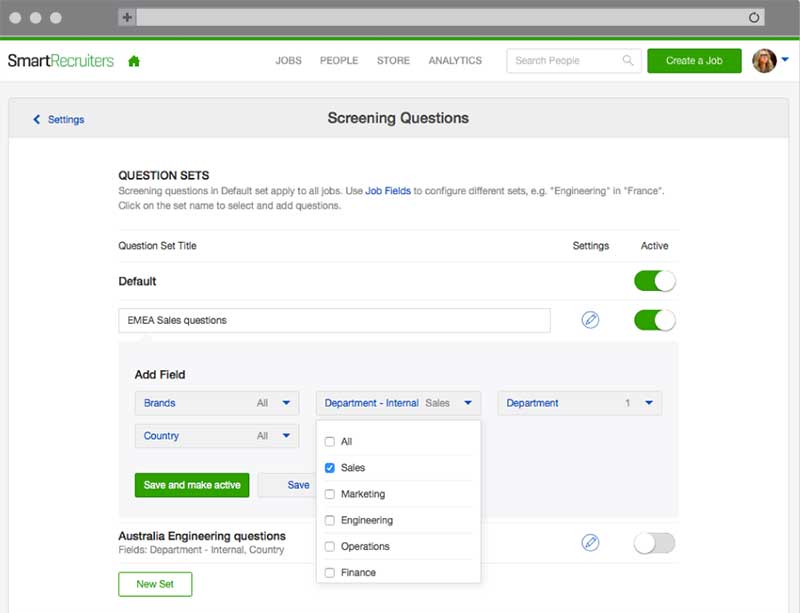Uncheck the Sales department checkbox
Viewport: 800px width, 613px height.
click(330, 468)
